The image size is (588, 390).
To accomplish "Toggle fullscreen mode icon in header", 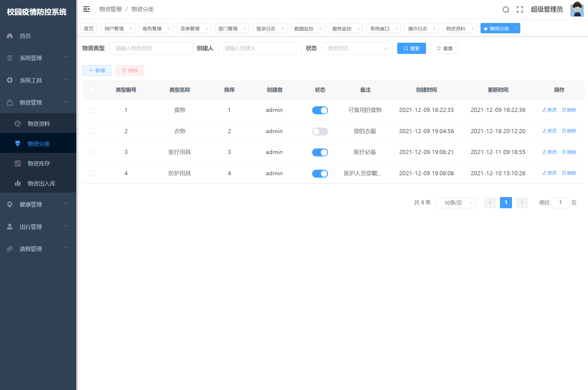I will [520, 9].
